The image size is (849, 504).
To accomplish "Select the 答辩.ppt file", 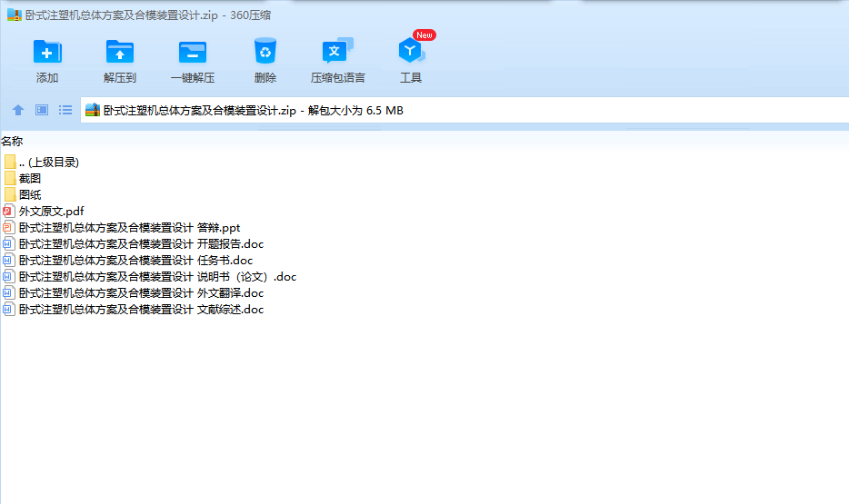I will point(121,228).
